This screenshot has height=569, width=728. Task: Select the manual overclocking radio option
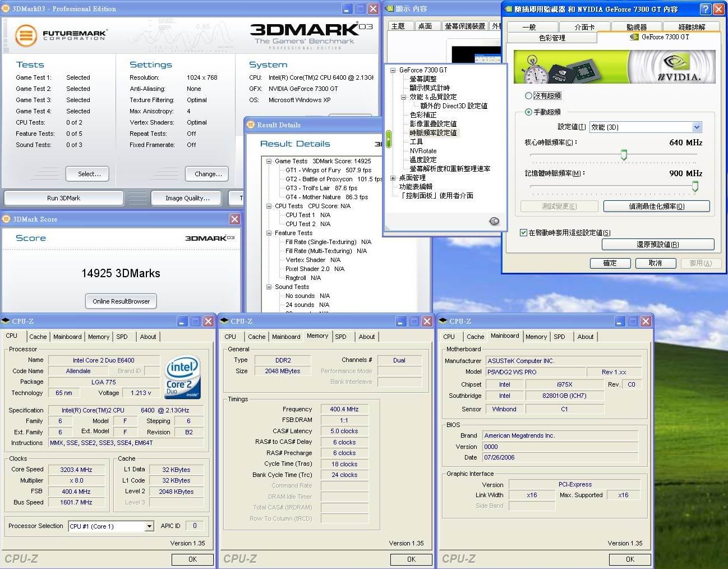click(x=528, y=112)
